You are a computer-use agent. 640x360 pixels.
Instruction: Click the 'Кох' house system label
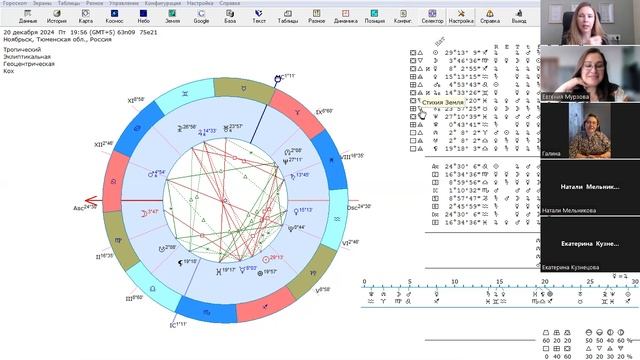click(x=9, y=71)
